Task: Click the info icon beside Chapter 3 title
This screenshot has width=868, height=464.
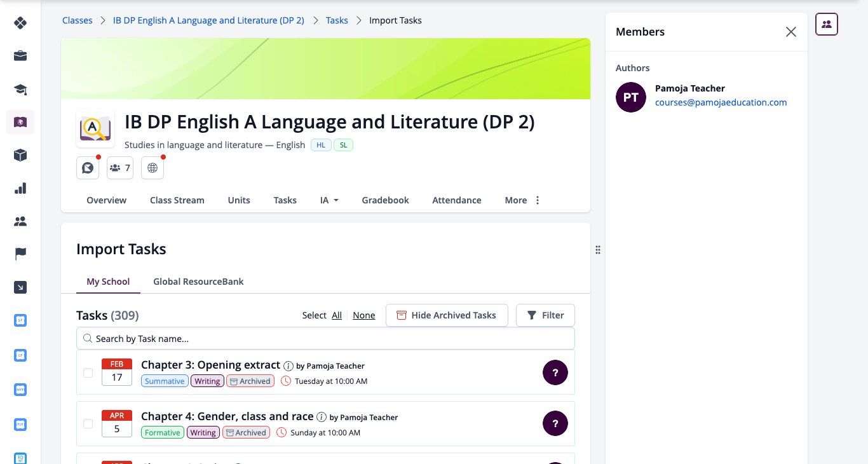Action: [288, 366]
